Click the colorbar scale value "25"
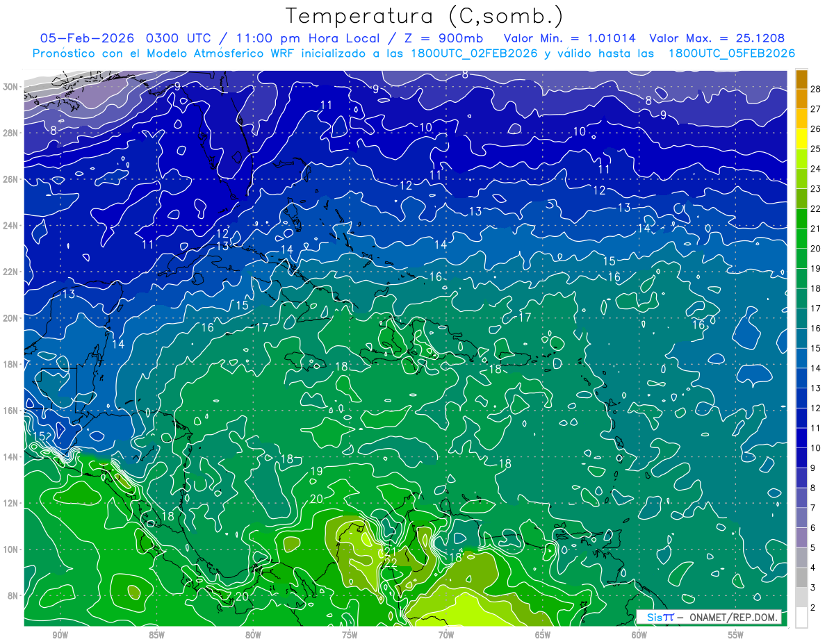Screen dimensions: 834x644 point(816,149)
